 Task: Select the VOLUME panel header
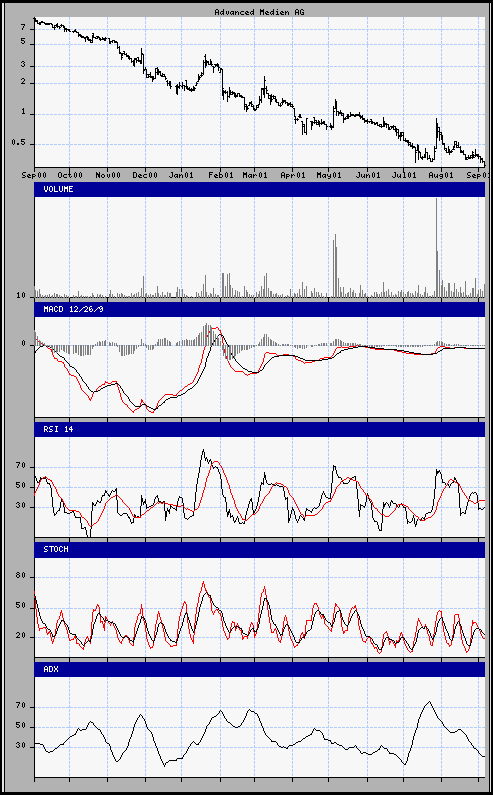point(260,189)
